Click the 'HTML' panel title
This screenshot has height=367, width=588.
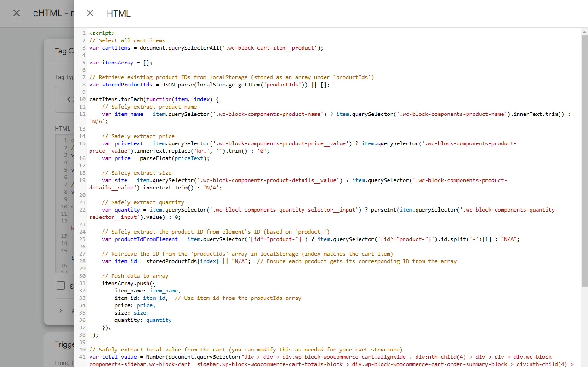tap(119, 13)
